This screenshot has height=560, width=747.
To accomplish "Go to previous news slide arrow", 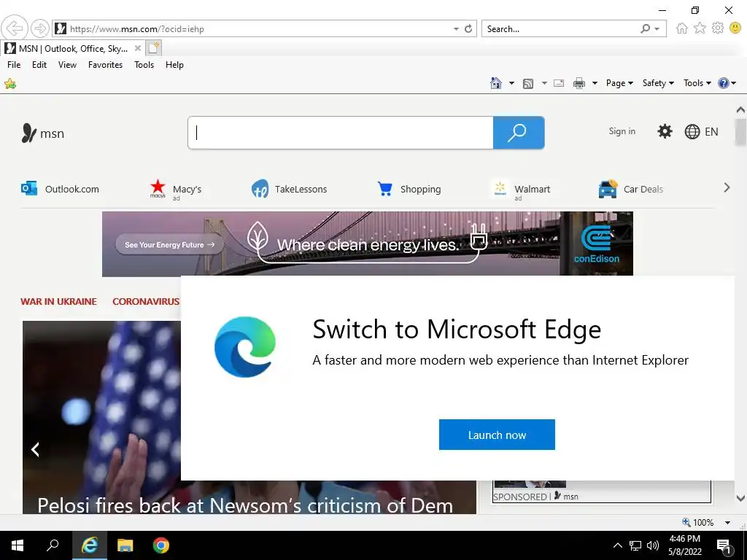I will (35, 449).
